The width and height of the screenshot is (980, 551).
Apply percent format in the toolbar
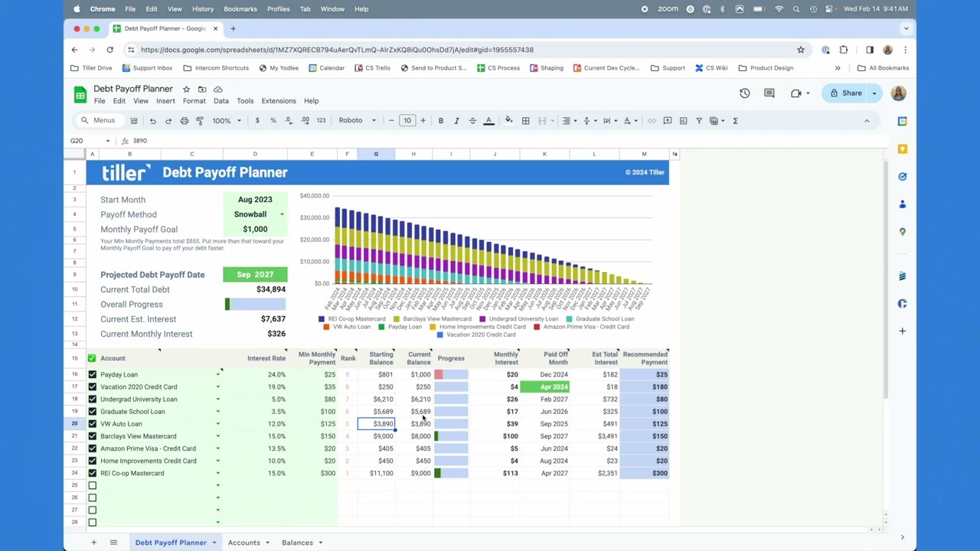(x=273, y=121)
